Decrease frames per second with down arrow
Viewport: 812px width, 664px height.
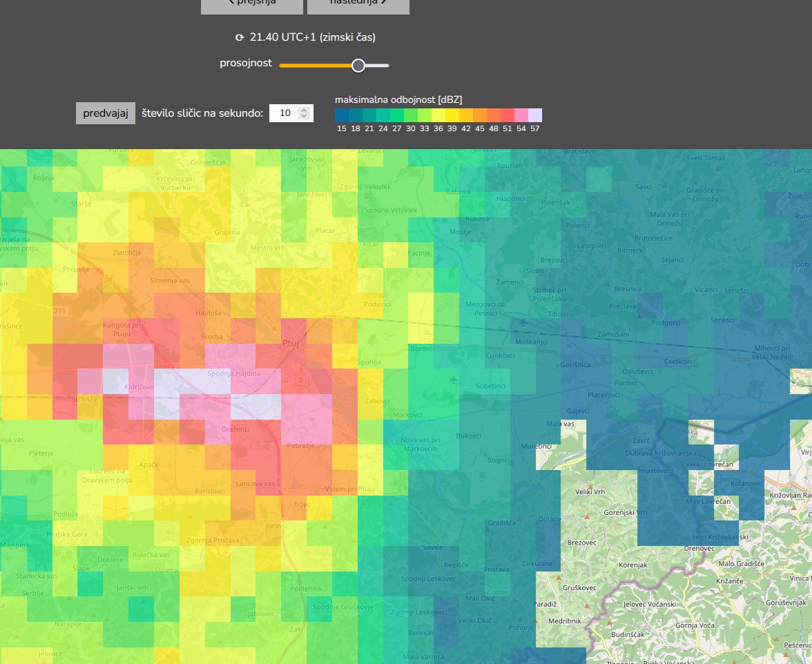(x=304, y=117)
